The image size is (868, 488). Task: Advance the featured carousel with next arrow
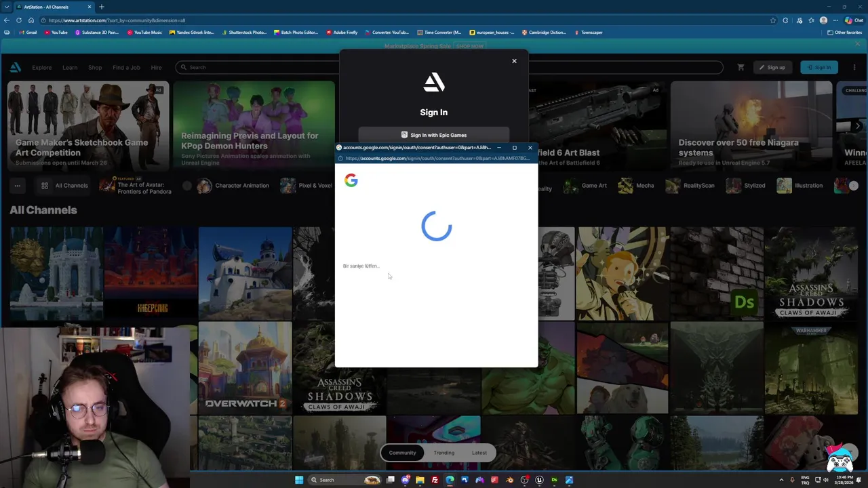(x=858, y=126)
